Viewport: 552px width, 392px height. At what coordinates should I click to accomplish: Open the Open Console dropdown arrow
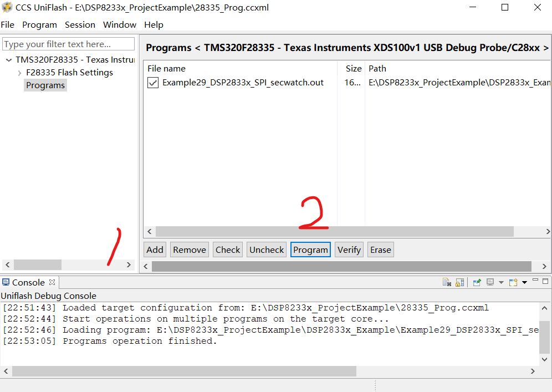[524, 282]
